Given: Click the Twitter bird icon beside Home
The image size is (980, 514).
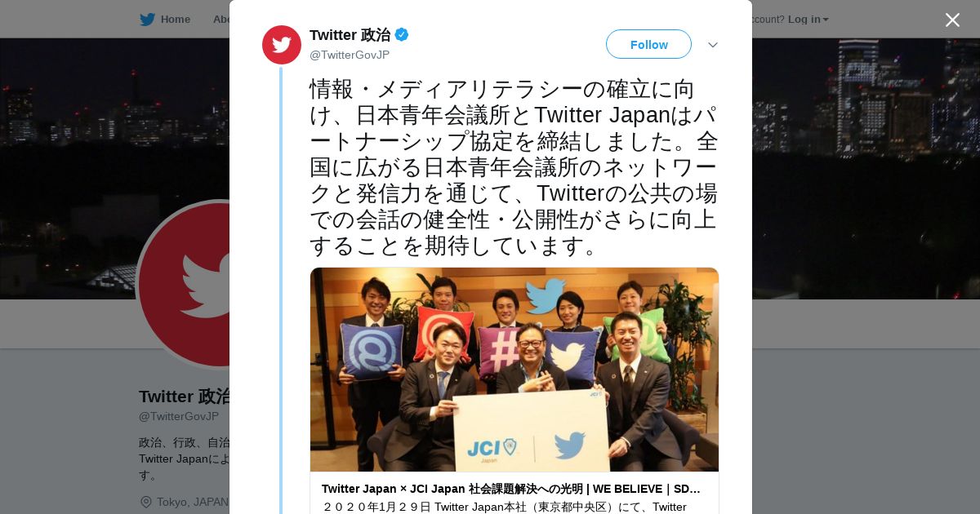Looking at the screenshot, I should point(147,20).
